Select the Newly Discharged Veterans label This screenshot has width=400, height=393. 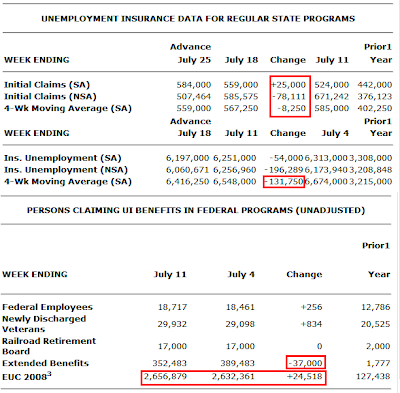point(44,324)
